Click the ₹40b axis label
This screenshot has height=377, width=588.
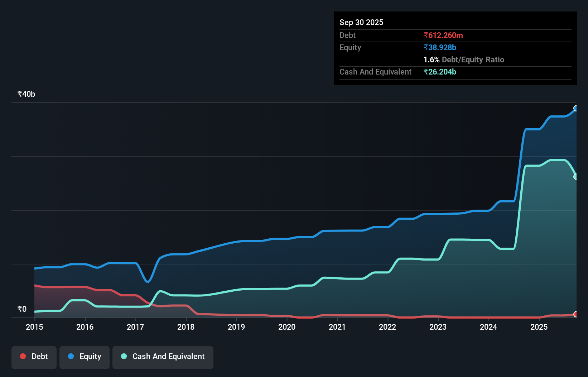pos(25,94)
